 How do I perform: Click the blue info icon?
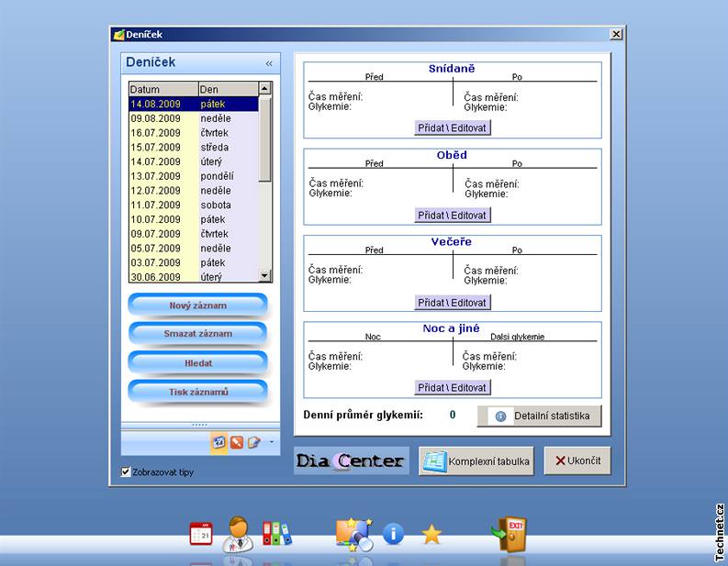393,534
